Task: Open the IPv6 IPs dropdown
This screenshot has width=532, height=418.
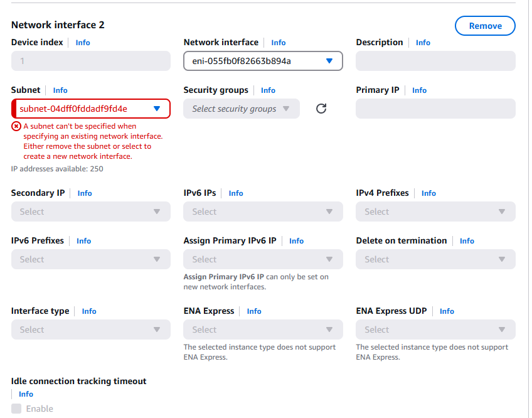Action: pyautogui.click(x=263, y=212)
